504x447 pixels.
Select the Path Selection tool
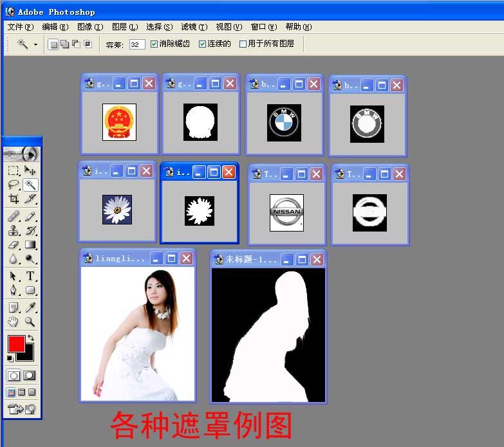[14, 276]
